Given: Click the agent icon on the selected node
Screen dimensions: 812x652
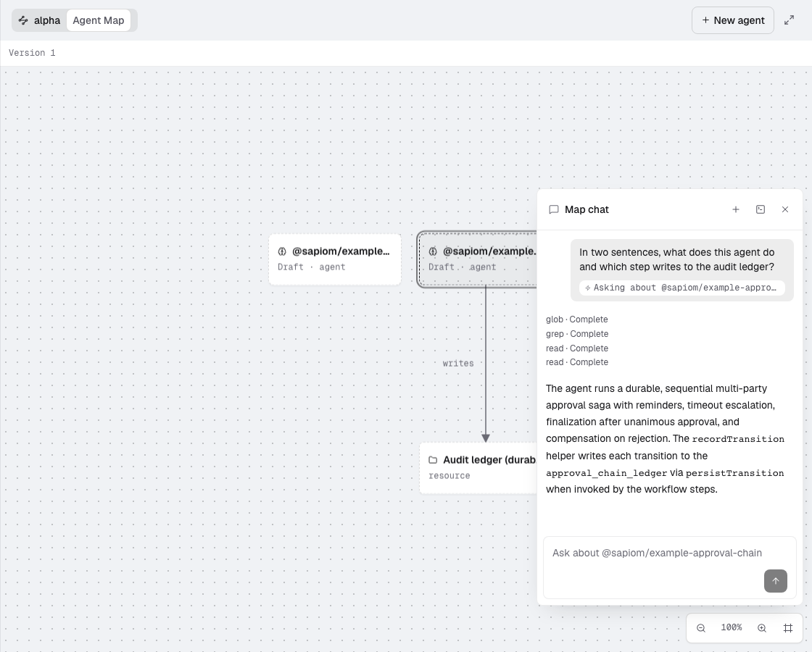Looking at the screenshot, I should [433, 251].
